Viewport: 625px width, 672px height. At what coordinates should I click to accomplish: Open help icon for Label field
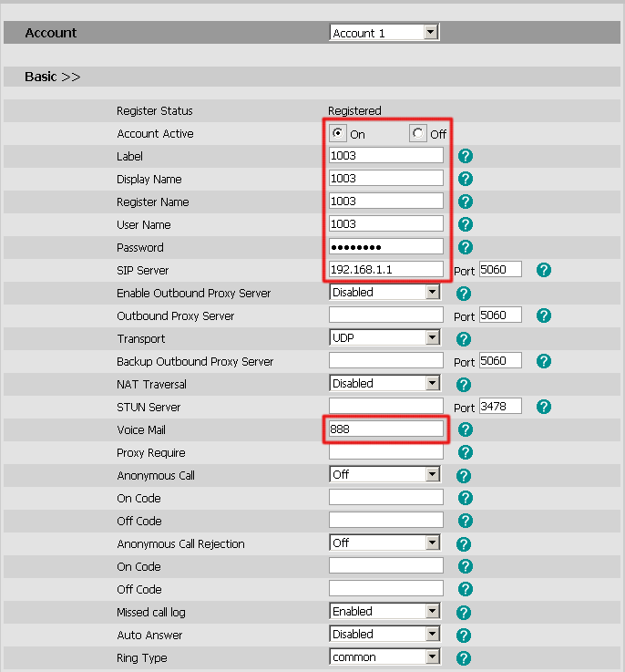click(466, 156)
